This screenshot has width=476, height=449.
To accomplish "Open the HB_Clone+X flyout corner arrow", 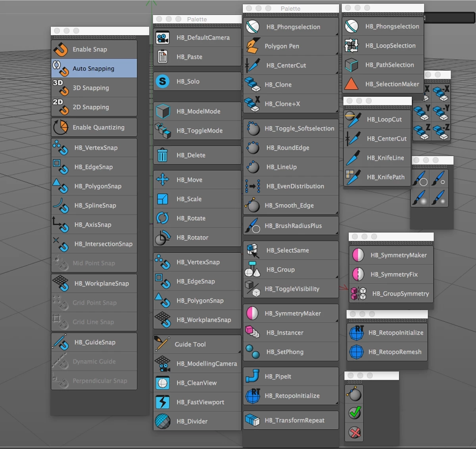I will click(x=337, y=111).
